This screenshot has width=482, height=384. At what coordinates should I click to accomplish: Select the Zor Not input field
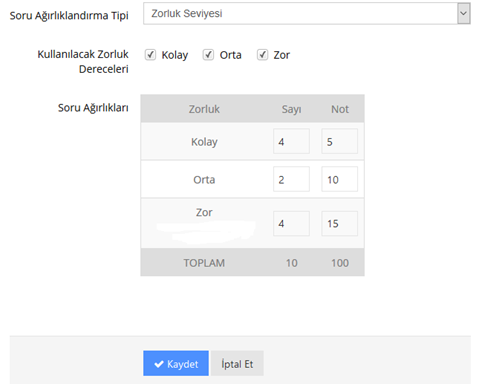point(339,223)
